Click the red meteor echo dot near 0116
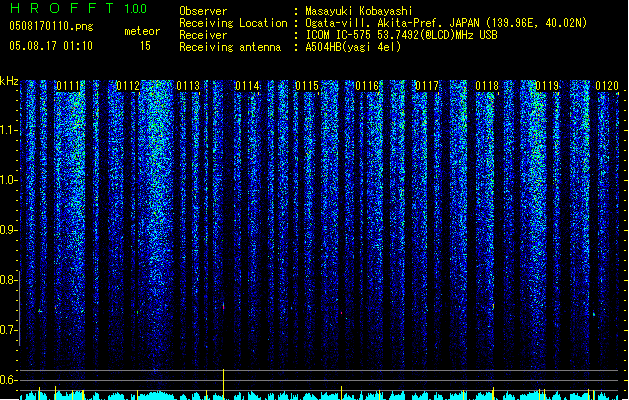Screen dimensions: 629x400 click(341, 313)
